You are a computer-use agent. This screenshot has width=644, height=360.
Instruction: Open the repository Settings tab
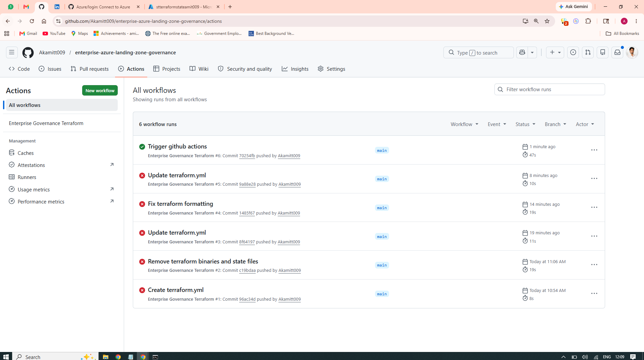(332, 69)
